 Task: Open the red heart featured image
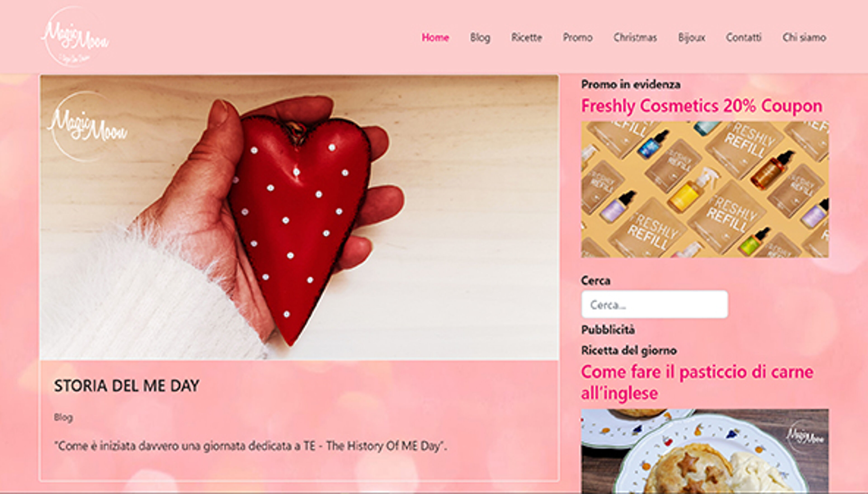click(x=299, y=217)
